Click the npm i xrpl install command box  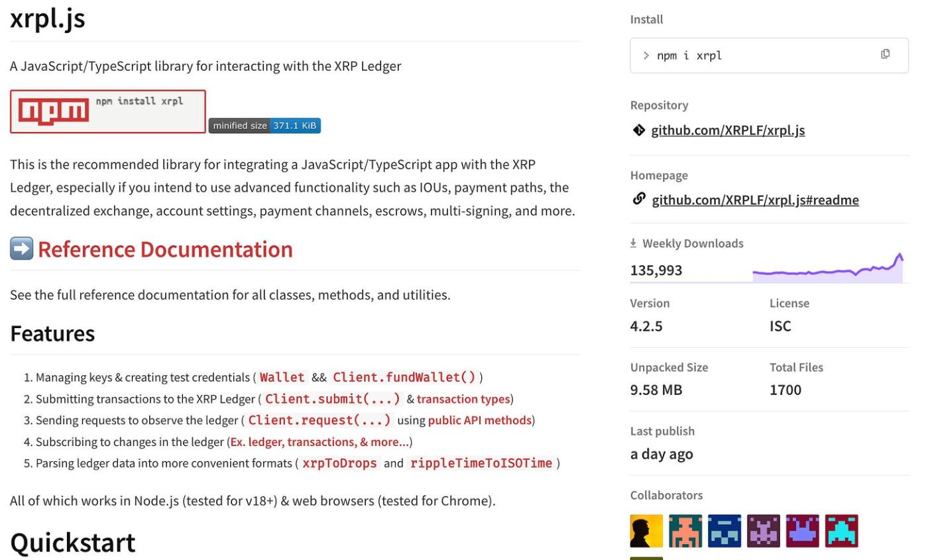[769, 55]
